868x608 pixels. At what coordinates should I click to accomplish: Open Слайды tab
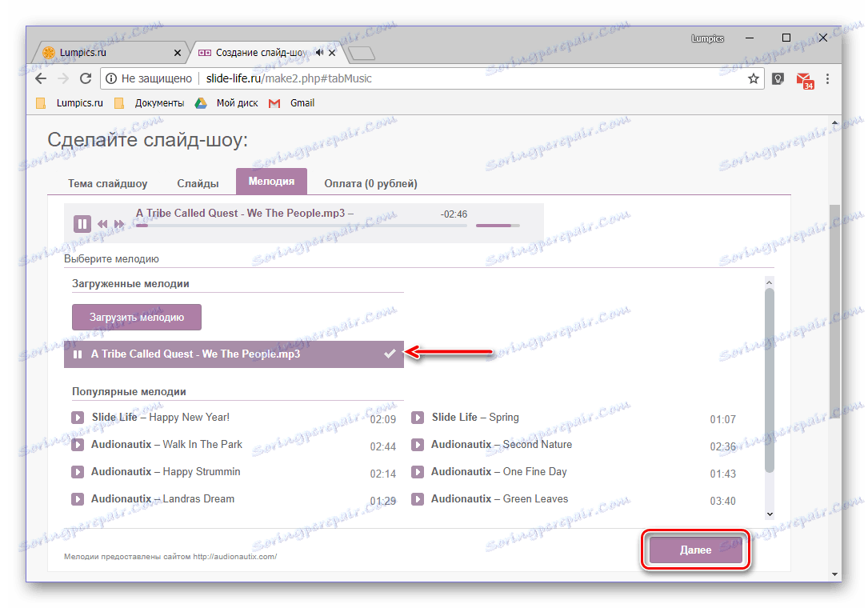198,183
